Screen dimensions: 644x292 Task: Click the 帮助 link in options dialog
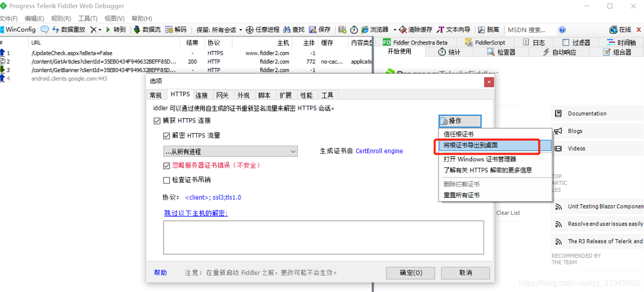pyautogui.click(x=161, y=273)
